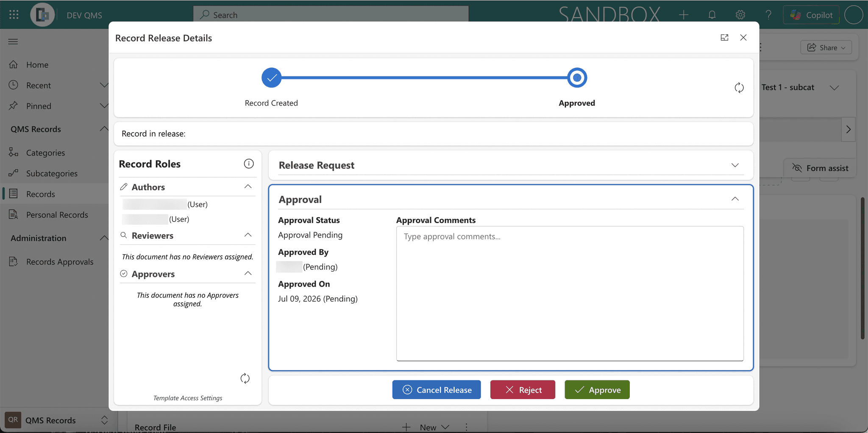This screenshot has height=433, width=868.
Task: Select Records in the sidebar
Action: coord(41,194)
